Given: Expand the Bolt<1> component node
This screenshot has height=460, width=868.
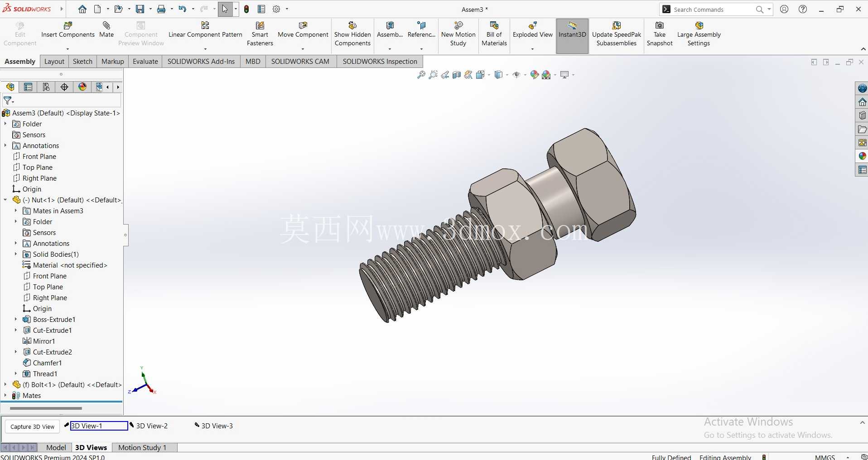Looking at the screenshot, I should click(x=5, y=385).
